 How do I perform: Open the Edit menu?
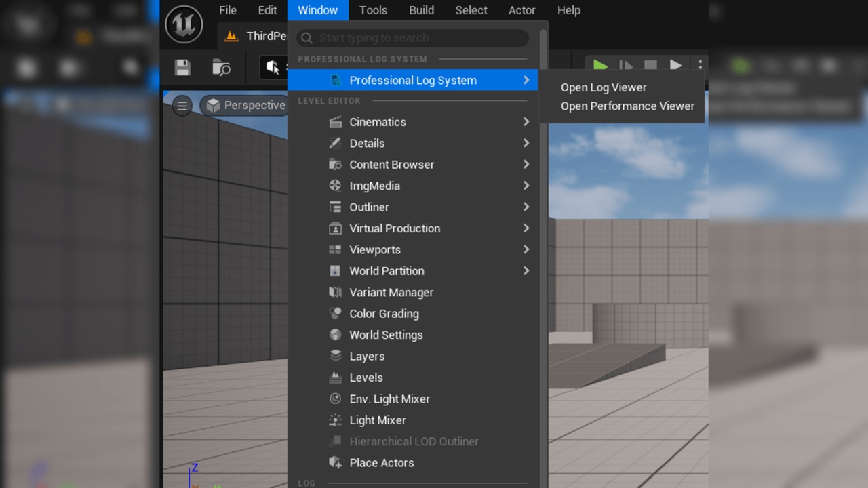click(267, 10)
